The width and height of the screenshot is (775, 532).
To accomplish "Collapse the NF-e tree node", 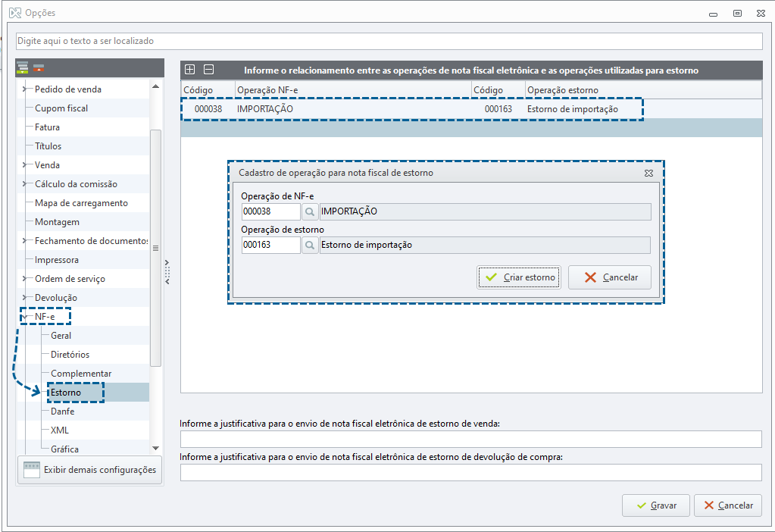I will pyautogui.click(x=24, y=317).
